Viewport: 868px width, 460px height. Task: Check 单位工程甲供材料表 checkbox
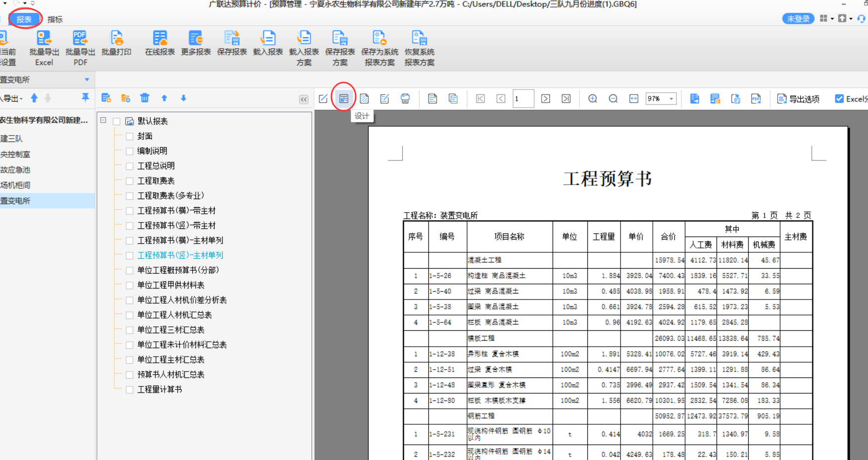click(130, 285)
